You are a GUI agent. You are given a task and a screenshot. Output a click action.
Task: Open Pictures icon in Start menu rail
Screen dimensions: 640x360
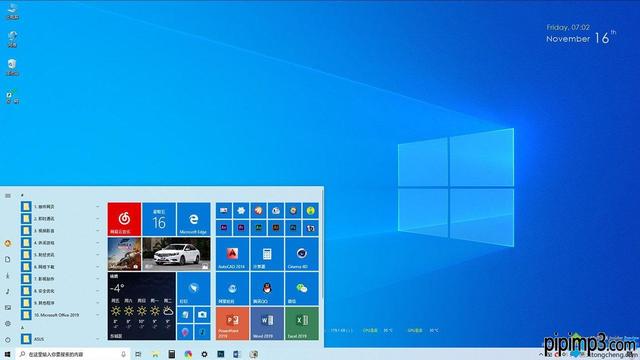coord(8,307)
